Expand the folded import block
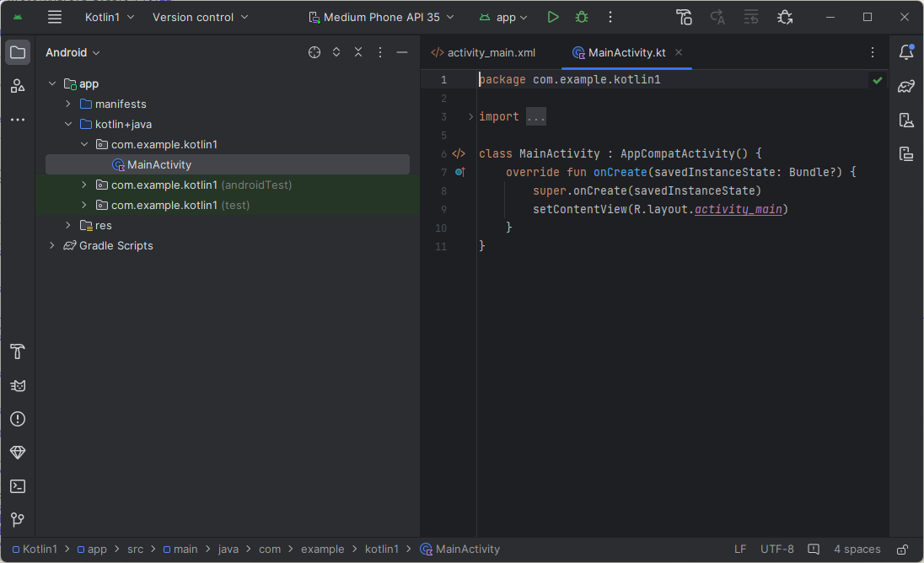 pos(536,117)
